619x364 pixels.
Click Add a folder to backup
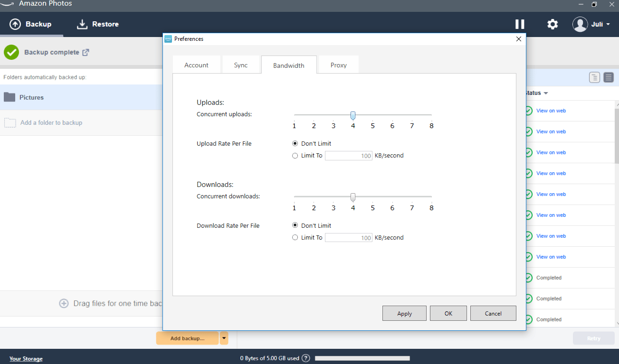51,123
